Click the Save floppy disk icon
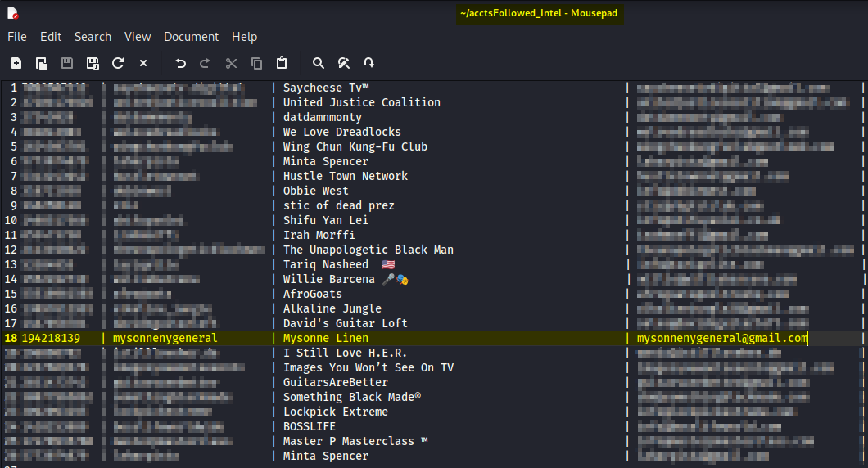Screen dimensions: 868x468 [67, 63]
